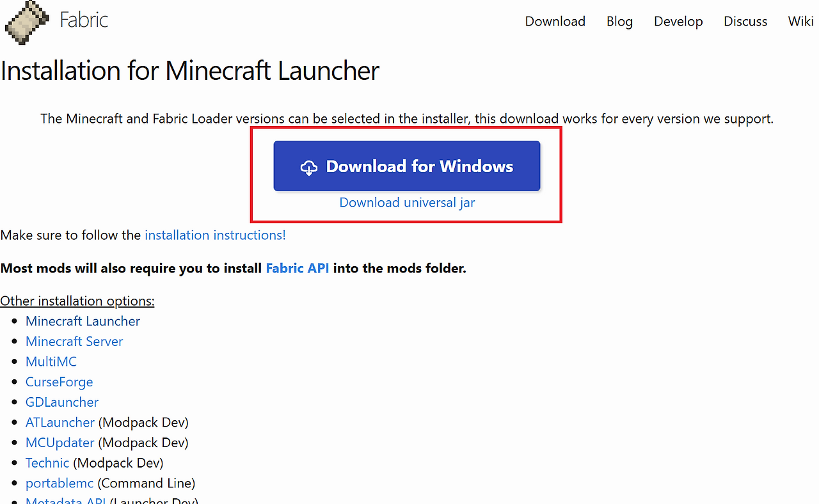Screen dimensions: 819x504
Task: Click the Installation for Minecraft Launcher heading
Action: coord(190,71)
